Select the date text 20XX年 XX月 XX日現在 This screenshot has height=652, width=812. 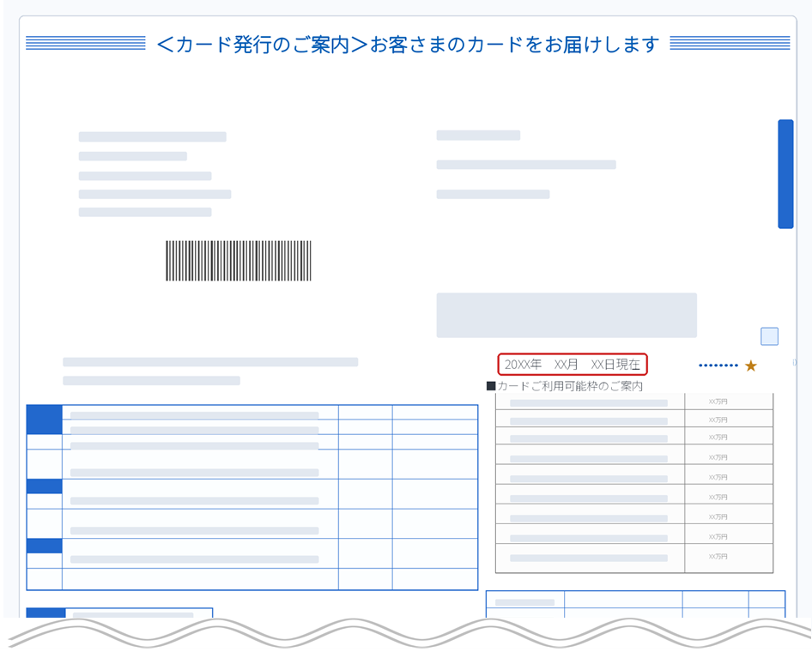pos(573,365)
